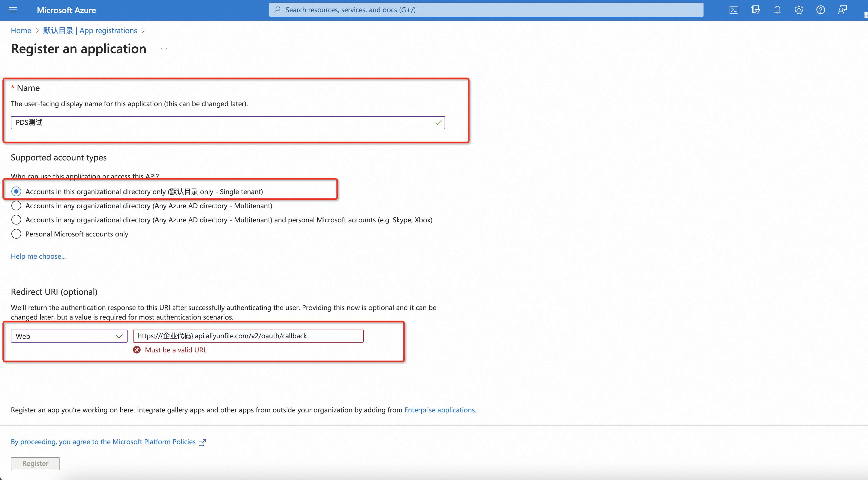Select Personal Microsoft accounts only
This screenshot has width=868, height=480.
16,234
